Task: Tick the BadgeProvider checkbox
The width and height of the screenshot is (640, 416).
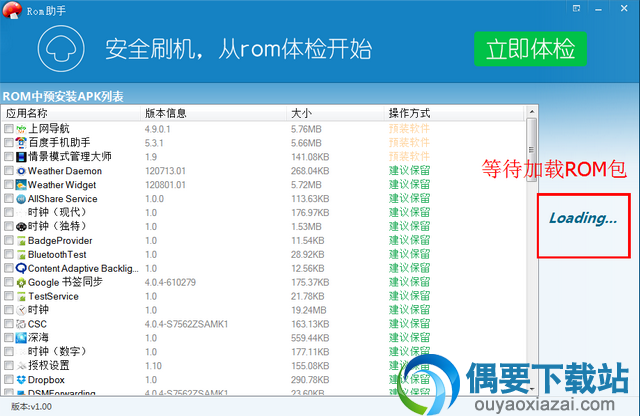Action: click(9, 240)
